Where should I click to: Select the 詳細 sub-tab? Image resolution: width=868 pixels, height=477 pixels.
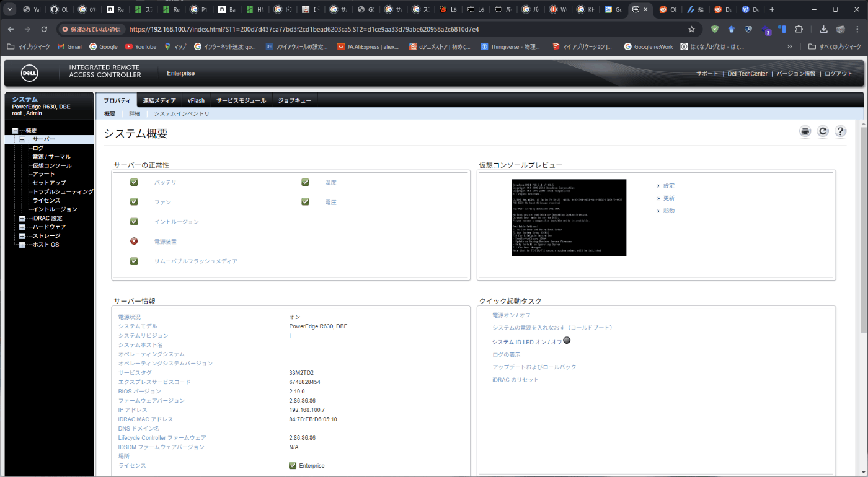pos(135,114)
